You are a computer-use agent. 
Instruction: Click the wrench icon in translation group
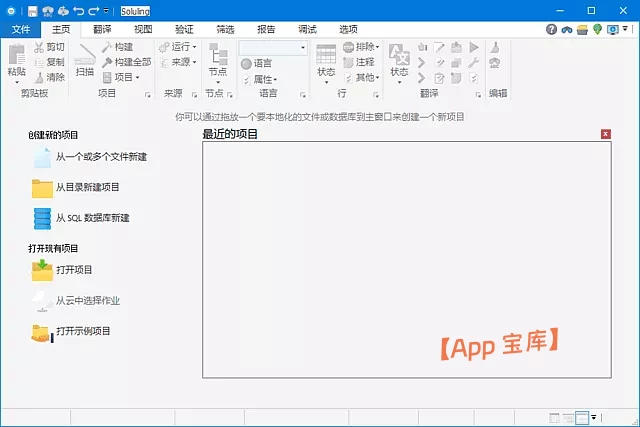(473, 62)
